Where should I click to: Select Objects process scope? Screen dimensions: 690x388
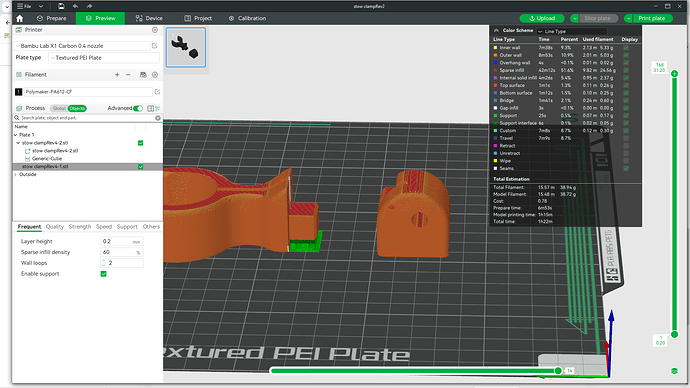77,108
